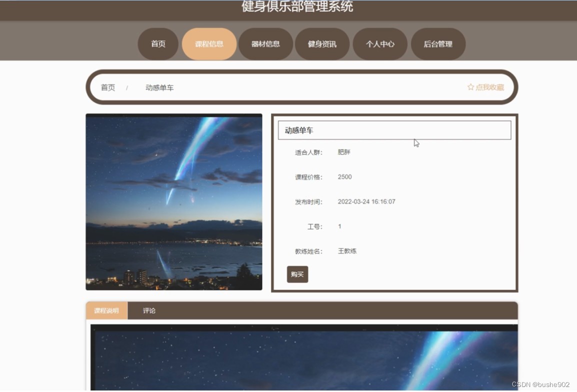Image resolution: width=577 pixels, height=392 pixels.
Task: Select the 课程信息 navigation tab
Action: 209,44
